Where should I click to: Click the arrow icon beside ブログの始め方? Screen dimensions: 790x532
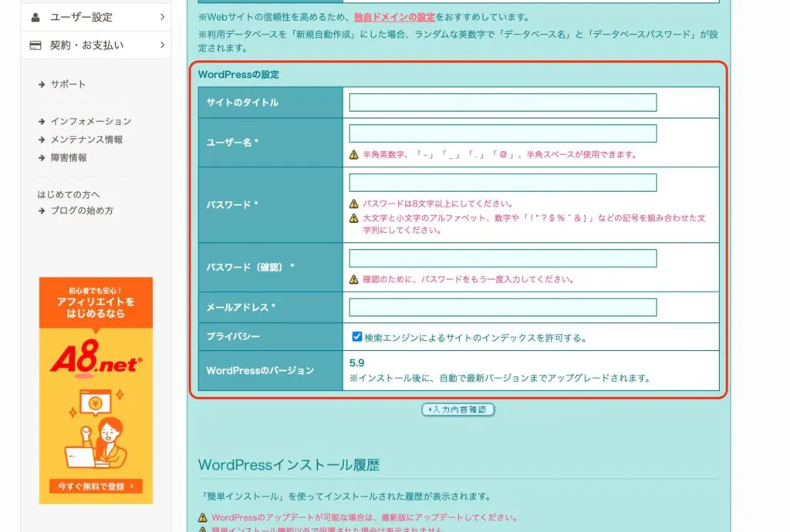(42, 211)
